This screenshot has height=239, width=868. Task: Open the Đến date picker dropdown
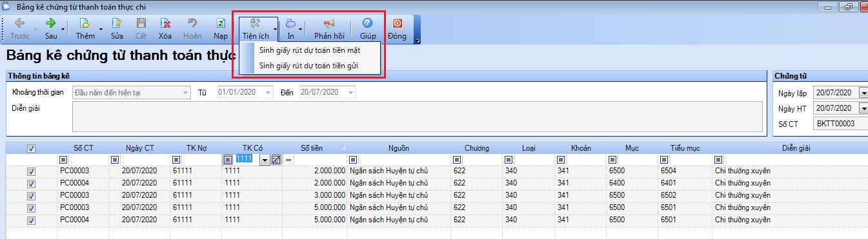(350, 93)
